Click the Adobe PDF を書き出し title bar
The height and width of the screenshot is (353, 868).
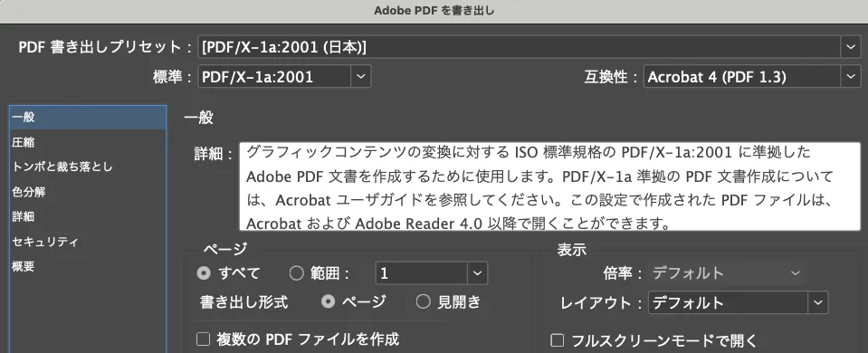(x=434, y=11)
